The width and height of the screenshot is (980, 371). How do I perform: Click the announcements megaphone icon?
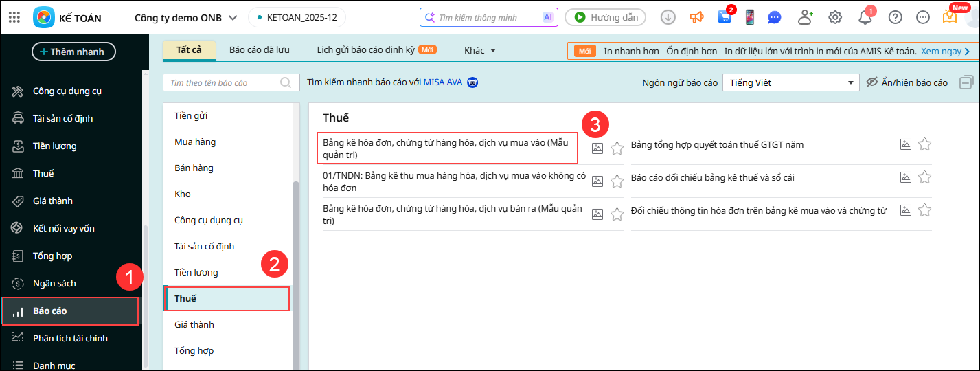(x=697, y=17)
